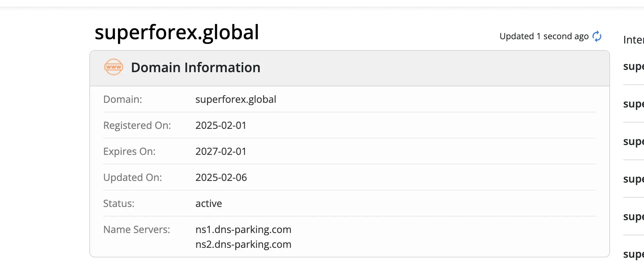
Task: Click the truncated 'Inte' sidebar heading
Action: coord(633,40)
